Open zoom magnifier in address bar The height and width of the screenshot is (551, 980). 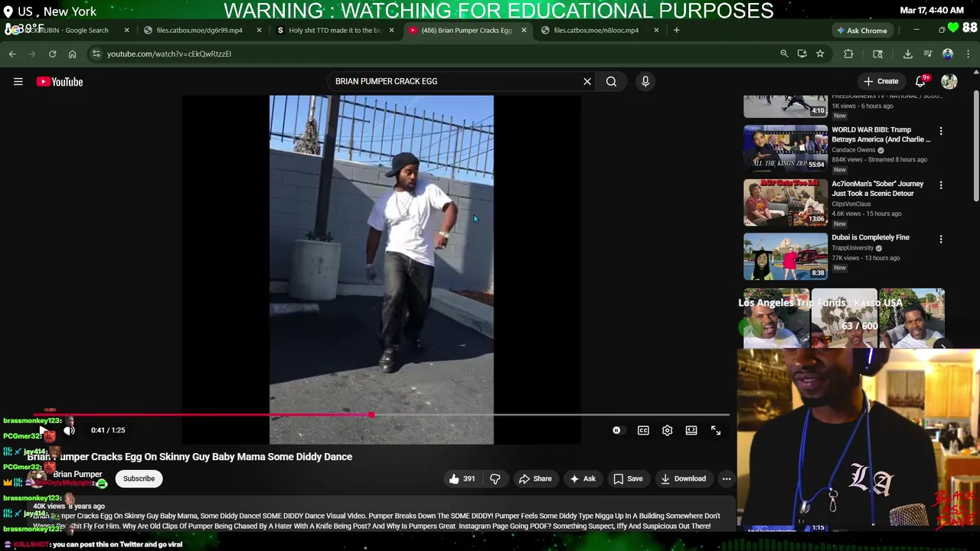pyautogui.click(x=784, y=54)
